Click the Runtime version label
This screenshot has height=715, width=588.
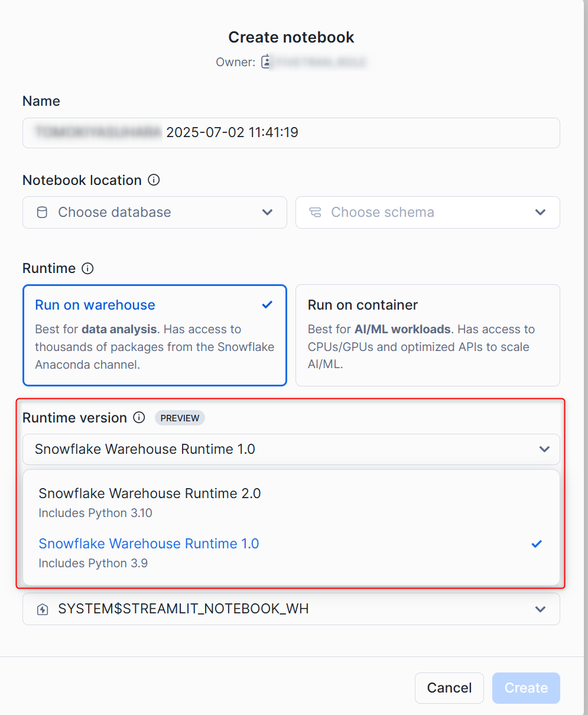[74, 418]
